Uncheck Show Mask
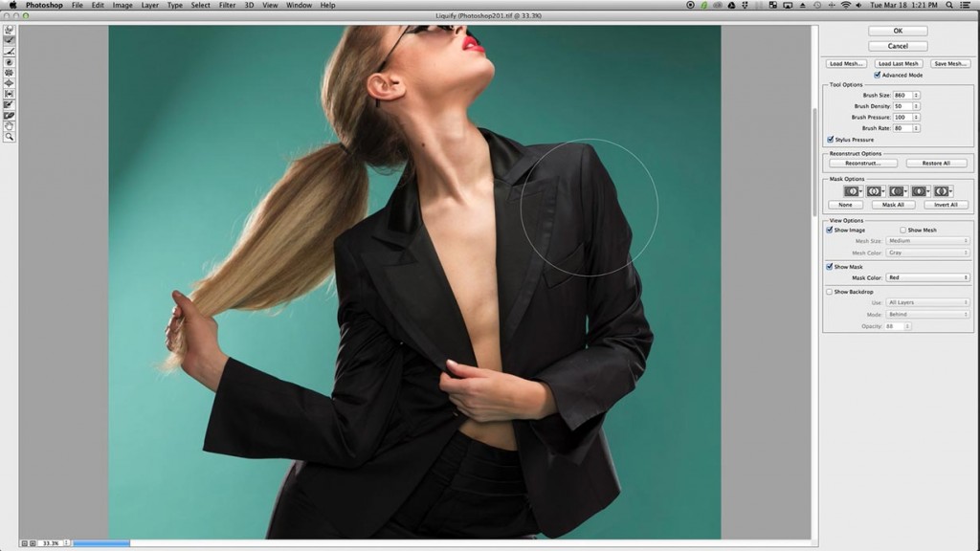 point(830,267)
